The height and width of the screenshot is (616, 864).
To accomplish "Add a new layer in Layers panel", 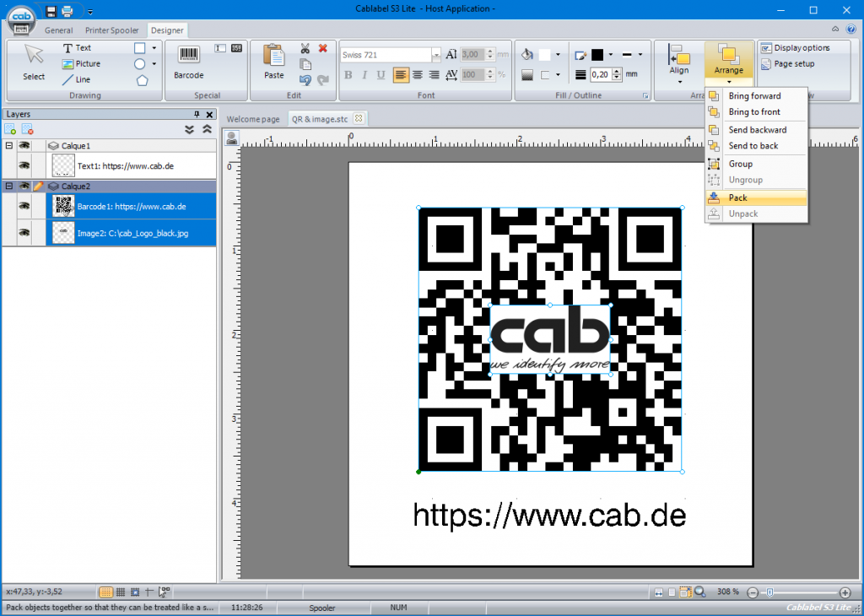I will tap(10, 129).
